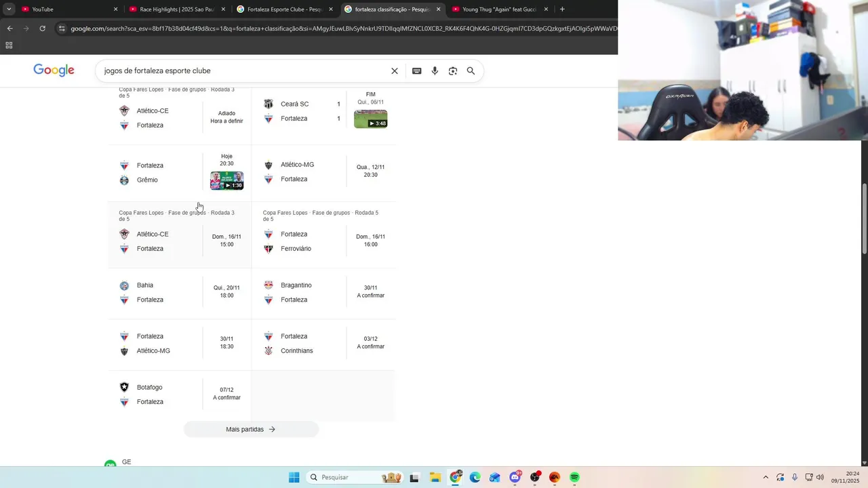
Task: Close the Young Thug Again tab
Action: pyautogui.click(x=546, y=9)
